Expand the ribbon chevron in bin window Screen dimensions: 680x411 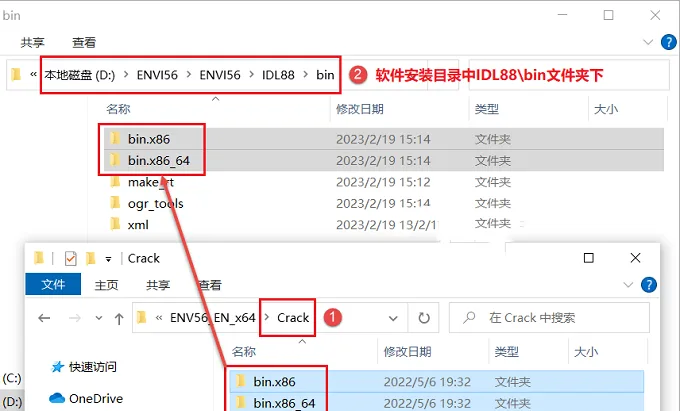click(x=648, y=42)
